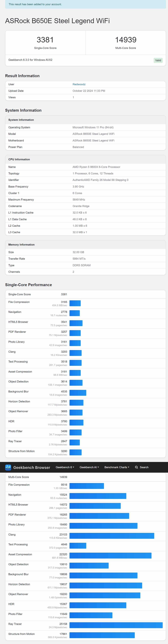Image resolution: width=168 pixels, height=644 pixels.
Task: Click the Result Information heading
Action: pyautogui.click(x=22, y=76)
